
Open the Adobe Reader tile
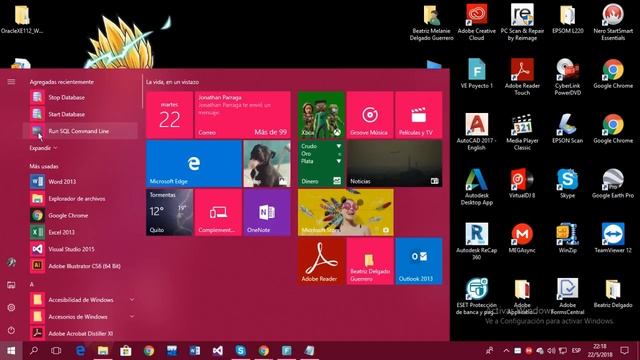321,261
